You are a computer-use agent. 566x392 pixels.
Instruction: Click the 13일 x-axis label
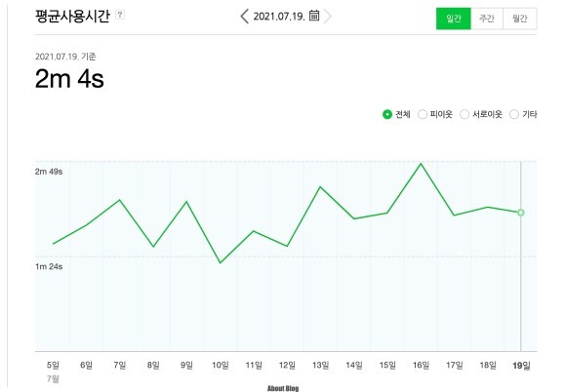point(320,366)
